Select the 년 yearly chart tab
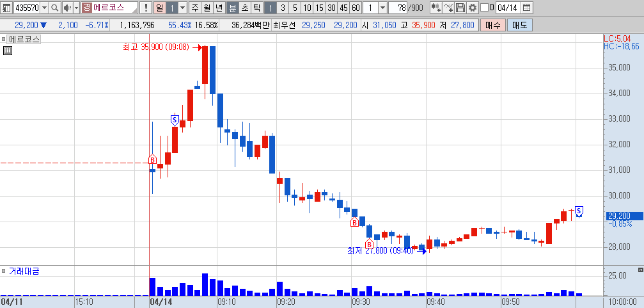Image resolution: width=644 pixels, height=308 pixels. click(219, 8)
